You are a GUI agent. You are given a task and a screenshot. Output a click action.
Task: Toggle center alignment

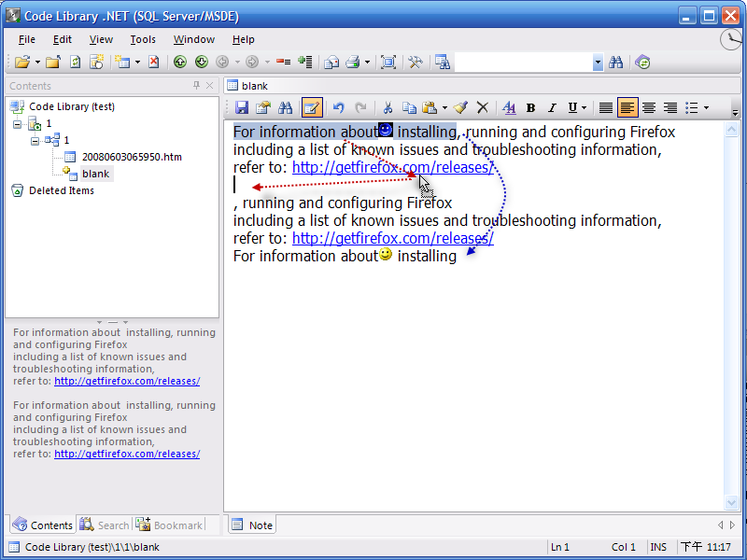click(648, 108)
